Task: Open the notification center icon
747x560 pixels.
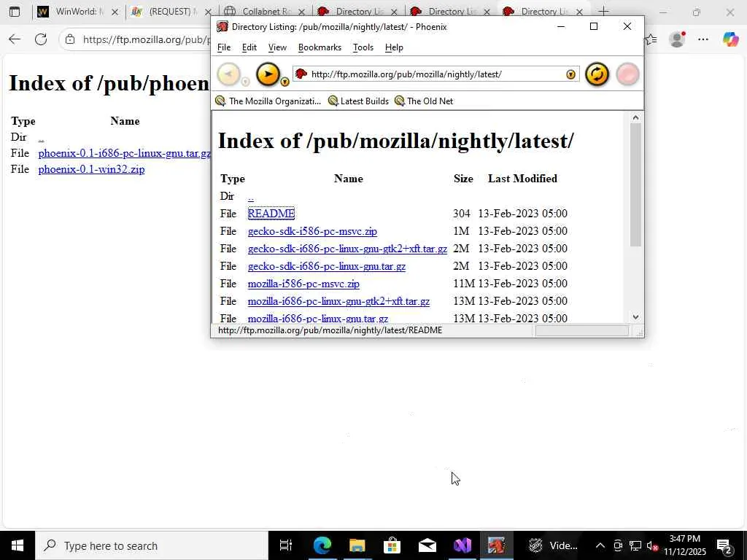Action: coord(724,545)
